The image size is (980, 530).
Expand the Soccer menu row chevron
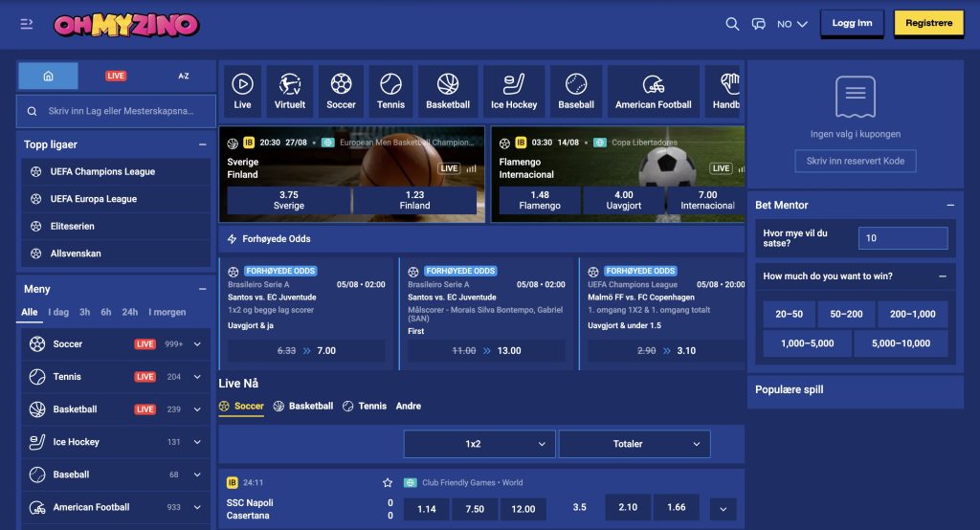tap(197, 344)
